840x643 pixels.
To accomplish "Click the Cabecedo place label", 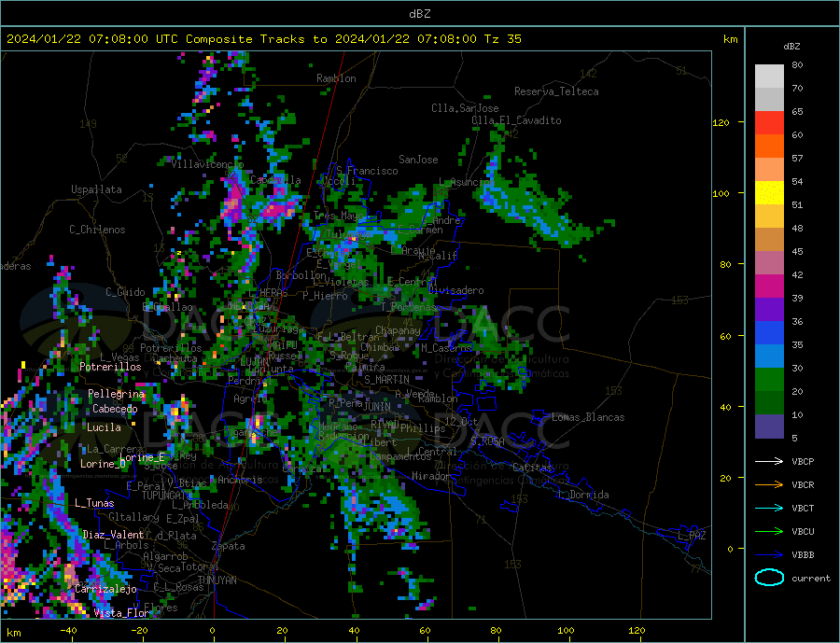I will click(115, 409).
